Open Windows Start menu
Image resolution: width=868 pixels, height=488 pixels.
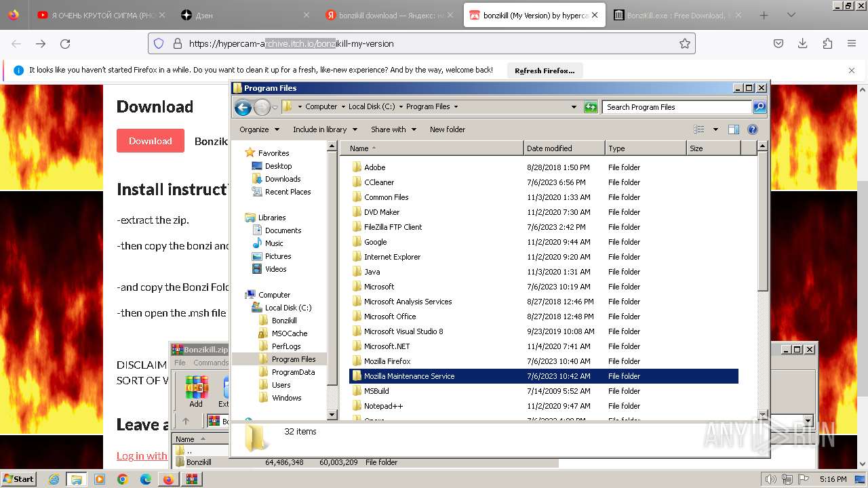19,479
